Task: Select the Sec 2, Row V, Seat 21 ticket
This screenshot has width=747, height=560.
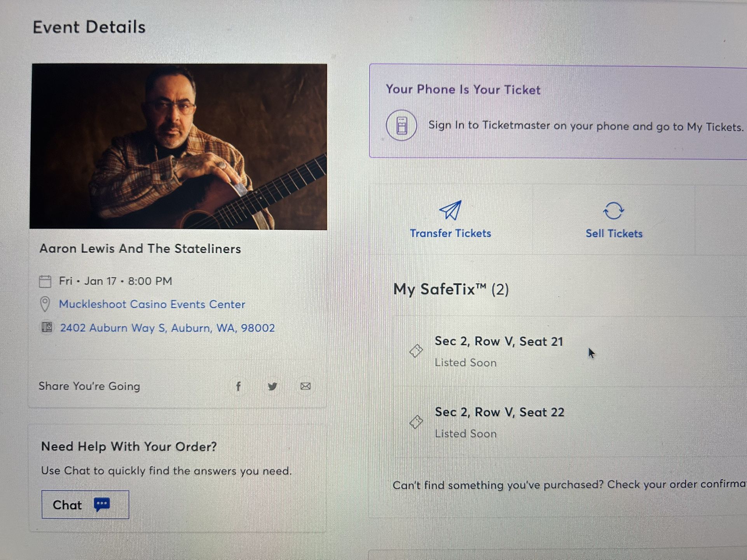Action: 499,341
